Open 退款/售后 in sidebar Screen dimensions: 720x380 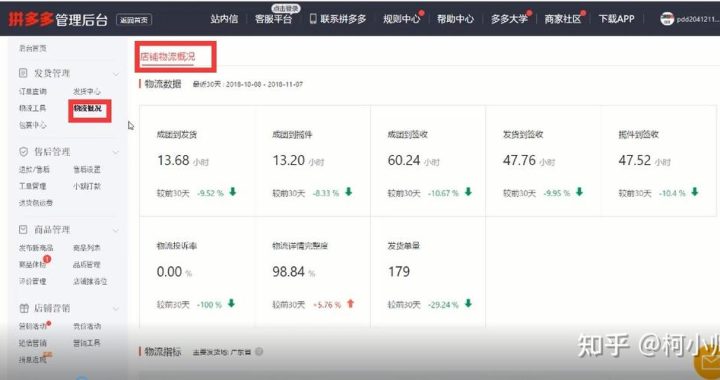point(34,169)
